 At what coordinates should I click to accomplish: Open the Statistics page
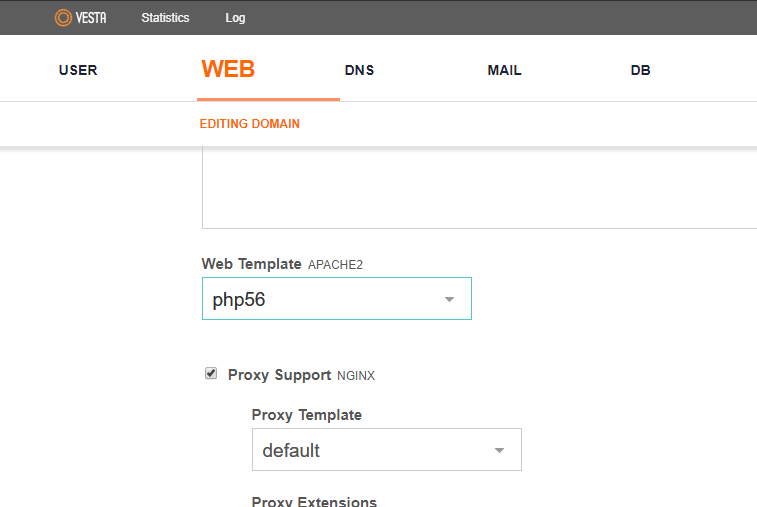pyautogui.click(x=165, y=18)
